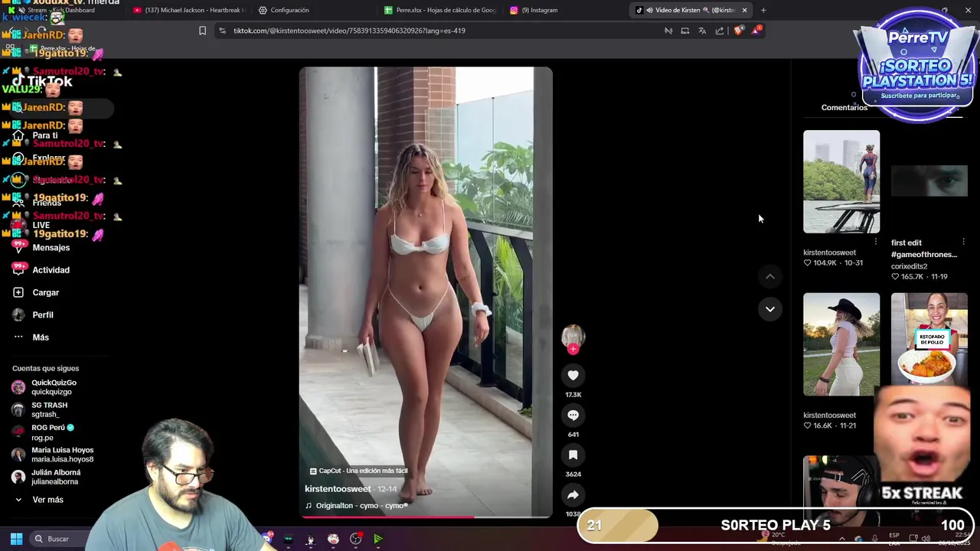Open OBS Studio from the taskbar
Screen dimensions: 980x551
(x=355, y=539)
